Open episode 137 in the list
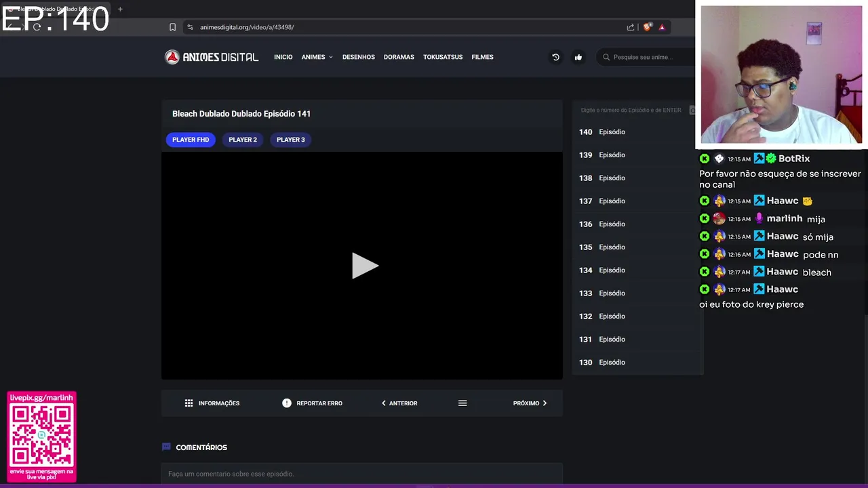868x488 pixels. [x=636, y=201]
